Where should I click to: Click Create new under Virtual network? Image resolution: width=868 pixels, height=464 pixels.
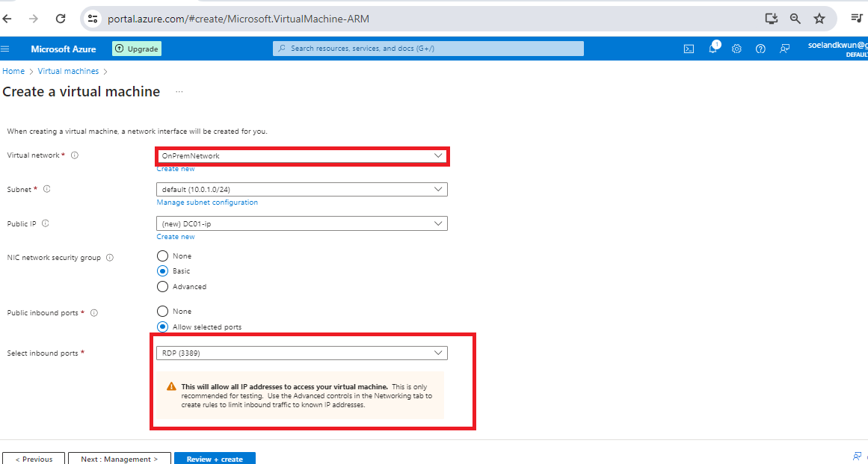(x=176, y=169)
